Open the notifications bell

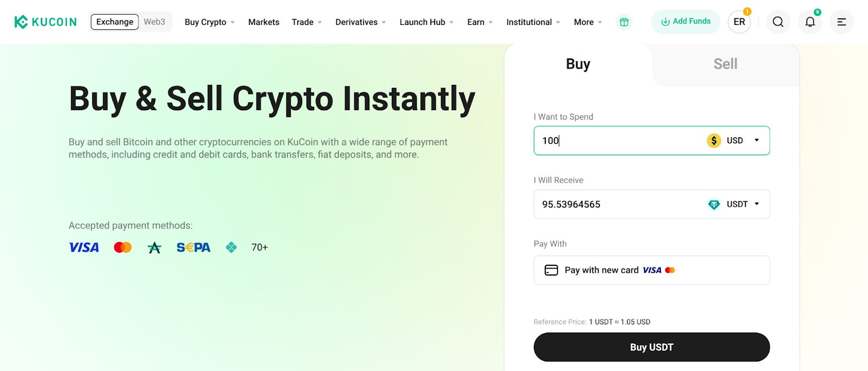809,22
